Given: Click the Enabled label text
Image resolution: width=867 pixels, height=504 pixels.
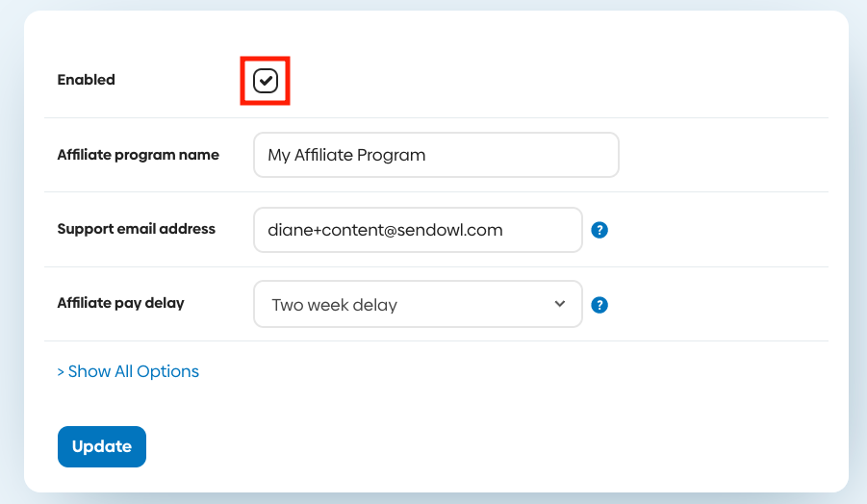Looking at the screenshot, I should [87, 80].
